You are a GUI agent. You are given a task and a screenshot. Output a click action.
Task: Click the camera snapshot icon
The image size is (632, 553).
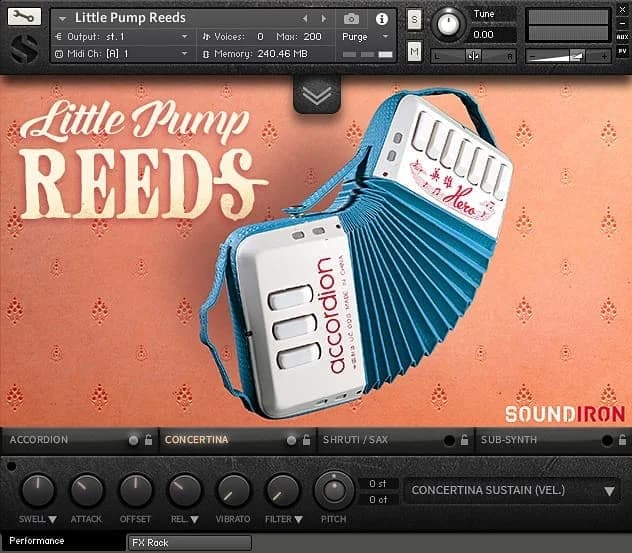pos(351,18)
